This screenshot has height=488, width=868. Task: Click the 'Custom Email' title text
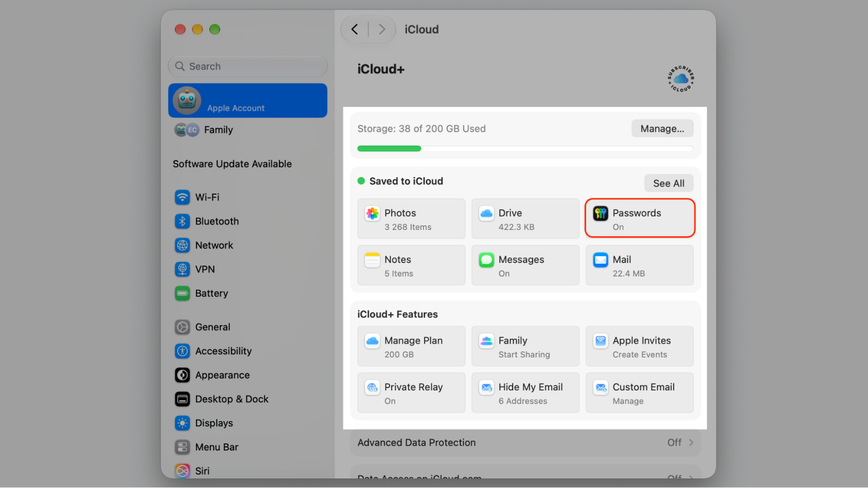pyautogui.click(x=644, y=387)
